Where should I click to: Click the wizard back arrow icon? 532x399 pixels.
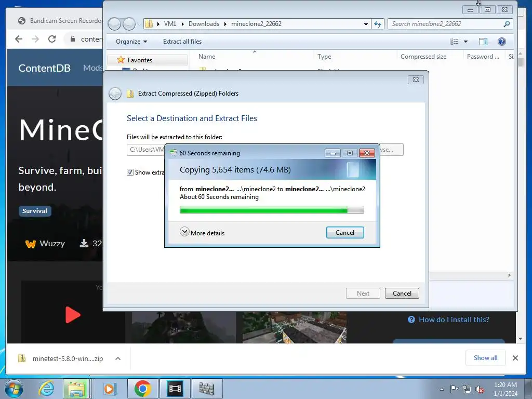click(115, 94)
